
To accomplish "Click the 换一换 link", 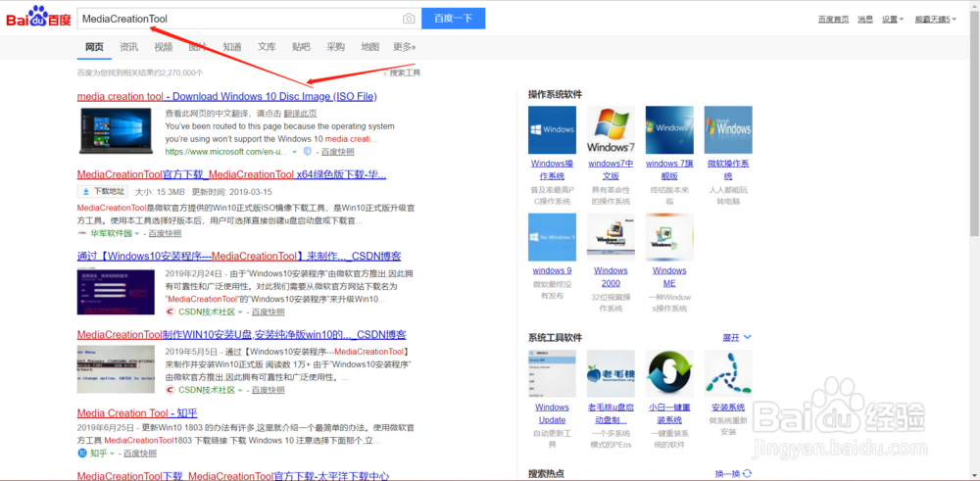I will 727,474.
